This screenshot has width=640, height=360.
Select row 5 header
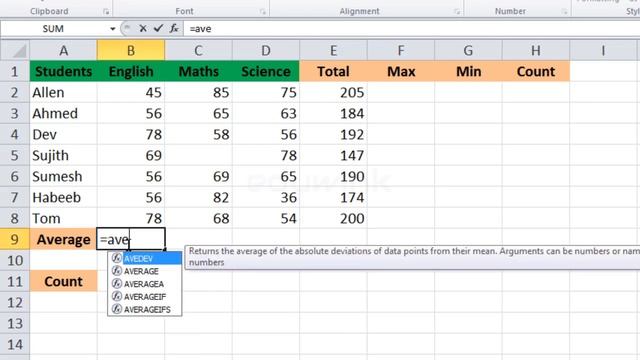coord(15,156)
